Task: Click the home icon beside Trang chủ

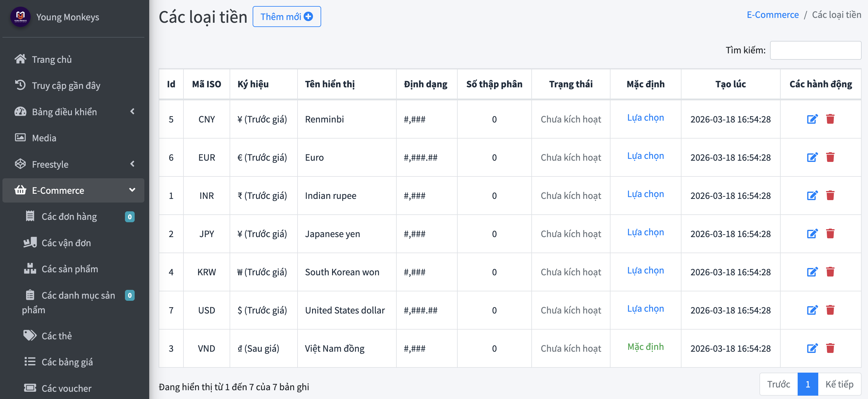Action: pyautogui.click(x=20, y=59)
